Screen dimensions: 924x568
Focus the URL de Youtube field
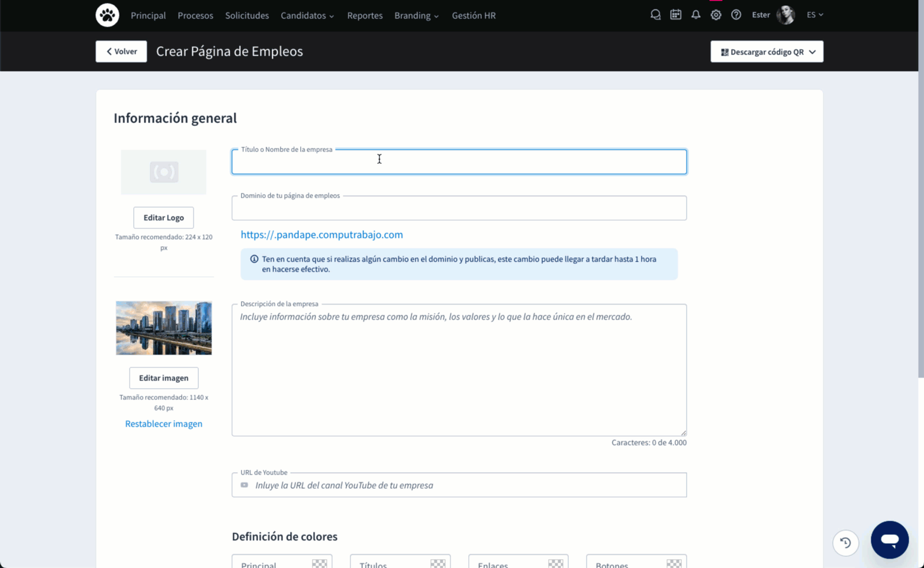tap(468, 485)
